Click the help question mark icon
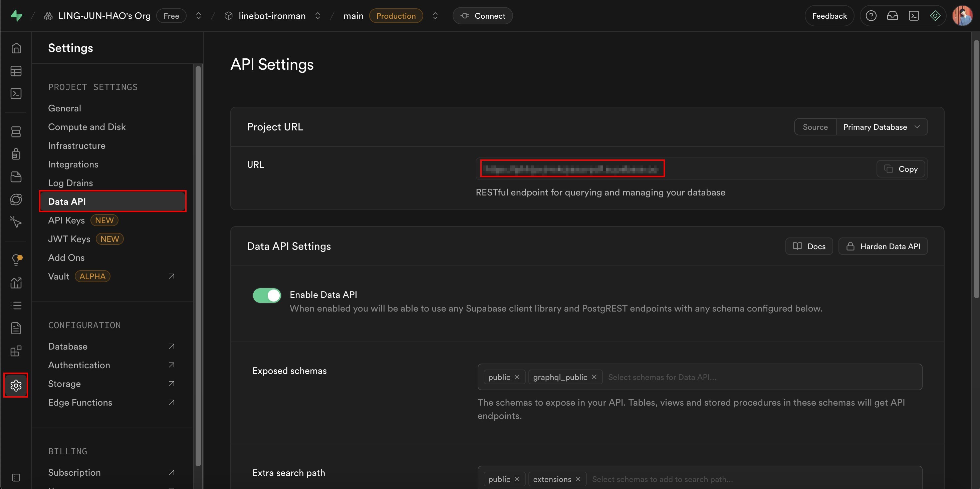The image size is (980, 489). (x=871, y=16)
